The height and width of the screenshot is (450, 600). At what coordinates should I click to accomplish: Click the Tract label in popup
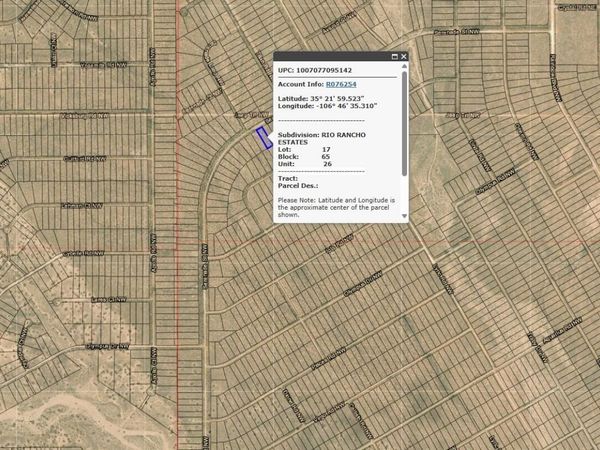(288, 178)
